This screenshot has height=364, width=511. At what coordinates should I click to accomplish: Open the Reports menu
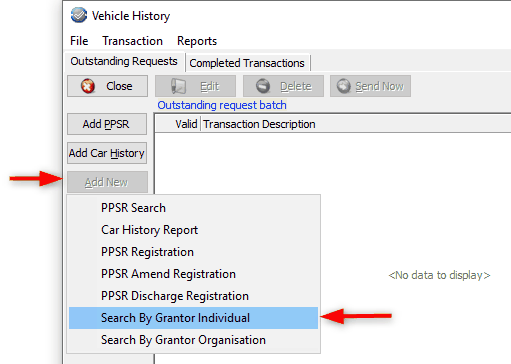point(197,41)
